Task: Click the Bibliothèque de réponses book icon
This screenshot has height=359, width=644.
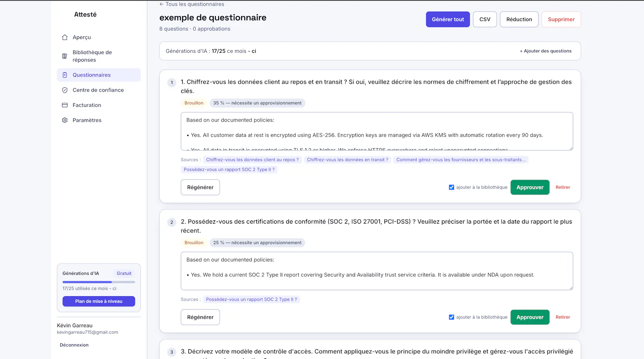Action: pos(65,56)
